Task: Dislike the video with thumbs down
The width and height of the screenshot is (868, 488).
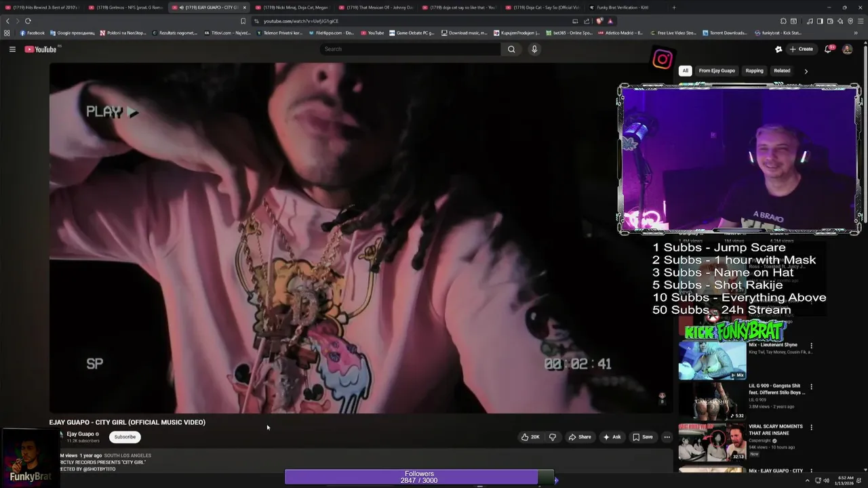Action: [552, 437]
